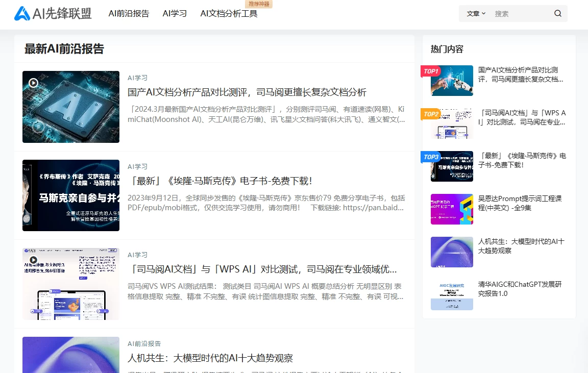This screenshot has height=373, width=588.
Task: Select the AI前沿报告 menu item
Action: click(128, 14)
